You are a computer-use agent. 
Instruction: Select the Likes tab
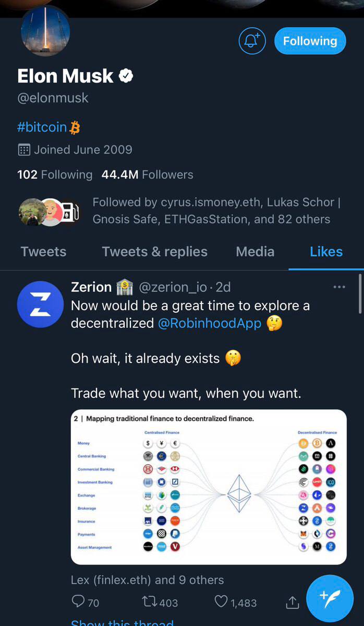326,252
